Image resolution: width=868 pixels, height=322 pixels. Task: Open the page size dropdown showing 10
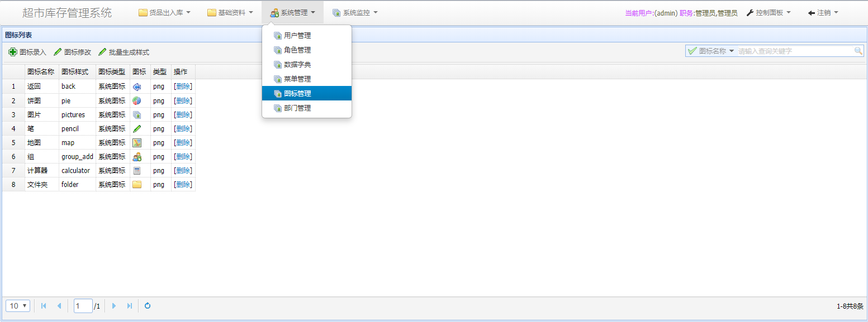[18, 306]
